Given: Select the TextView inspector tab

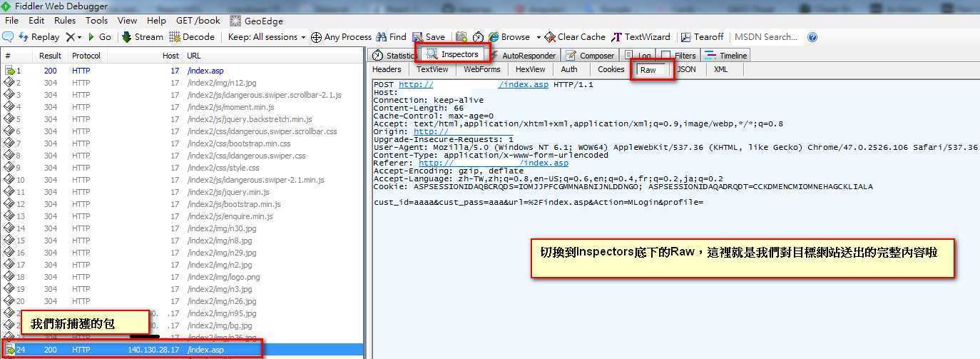Looking at the screenshot, I should 432,69.
